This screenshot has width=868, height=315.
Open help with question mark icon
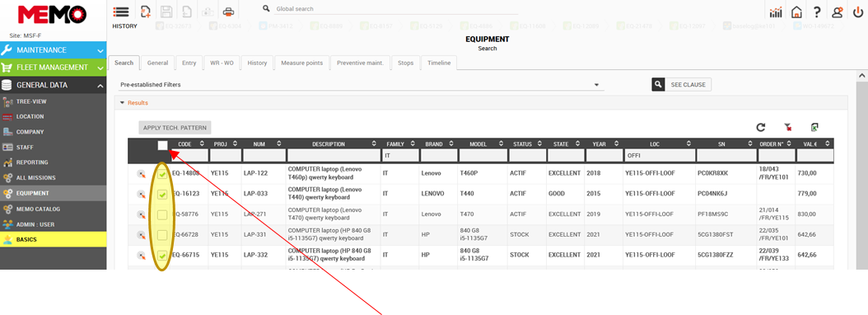tap(817, 12)
